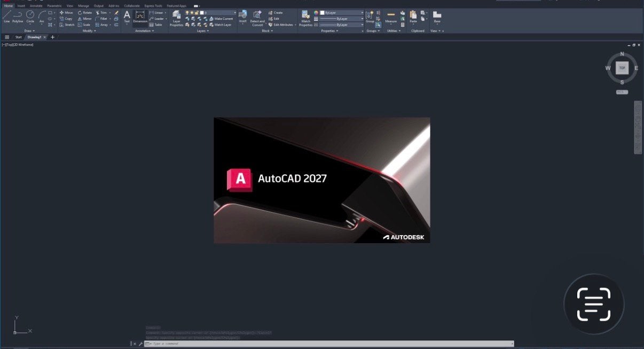Click Match Layer button
Image resolution: width=644 pixels, height=349 pixels.
point(221,25)
